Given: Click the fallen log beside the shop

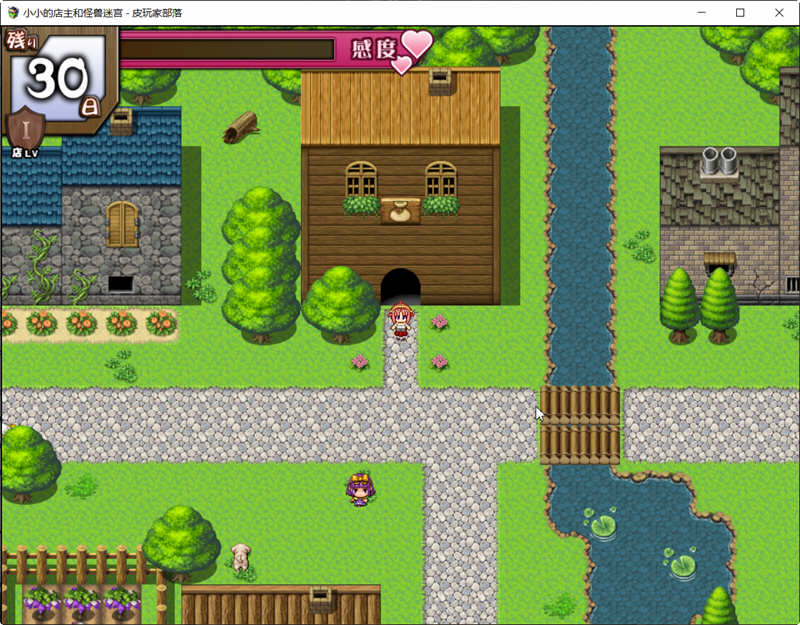Looking at the screenshot, I should click(241, 126).
